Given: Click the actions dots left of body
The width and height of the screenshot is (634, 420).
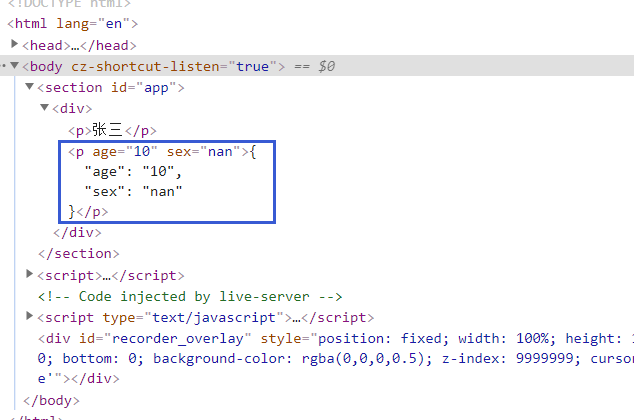Looking at the screenshot, I should pyautogui.click(x=3, y=65).
